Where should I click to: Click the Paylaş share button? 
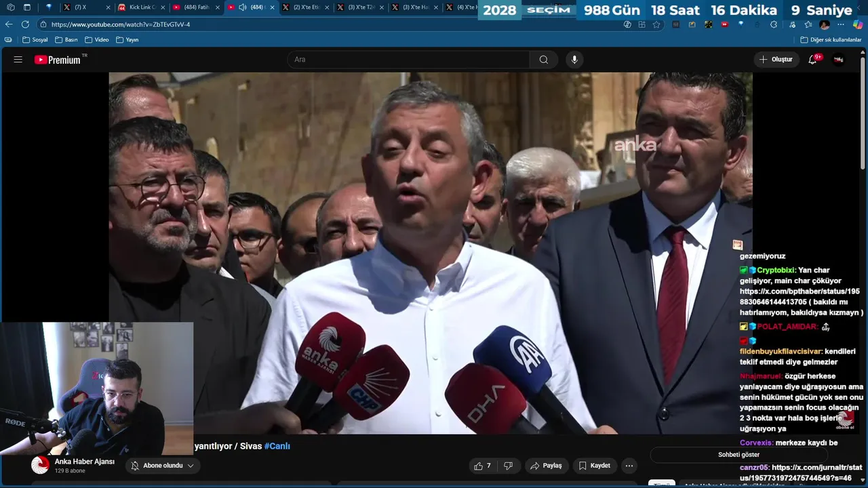[546, 466]
